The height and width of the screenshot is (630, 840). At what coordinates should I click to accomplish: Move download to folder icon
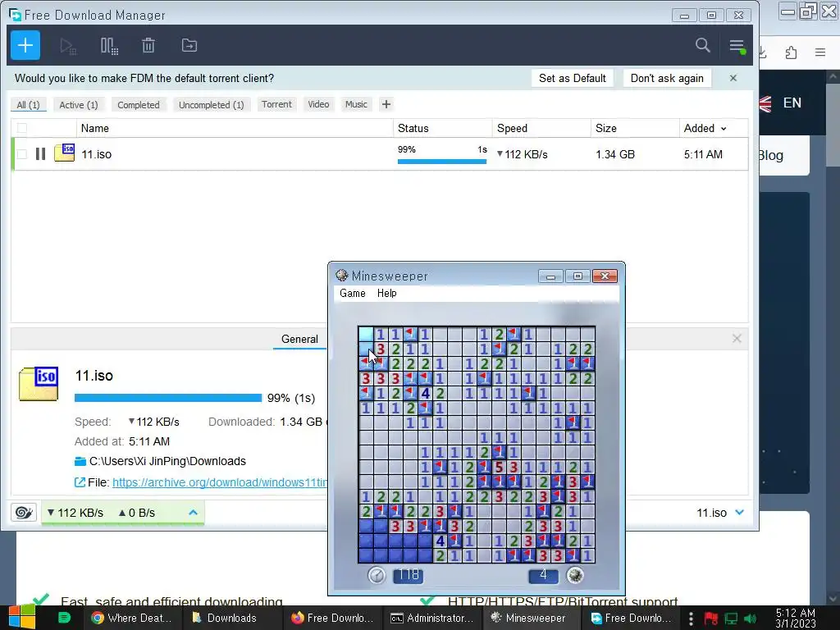point(189,46)
